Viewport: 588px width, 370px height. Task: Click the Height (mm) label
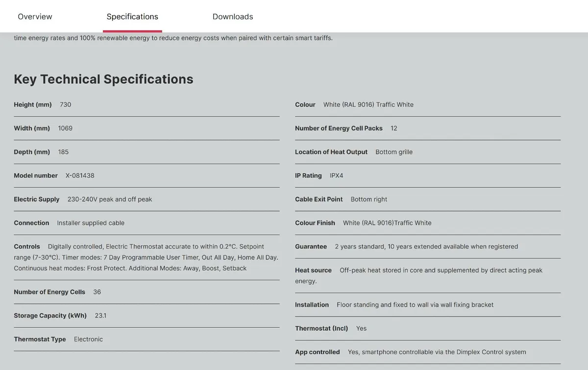(x=33, y=104)
